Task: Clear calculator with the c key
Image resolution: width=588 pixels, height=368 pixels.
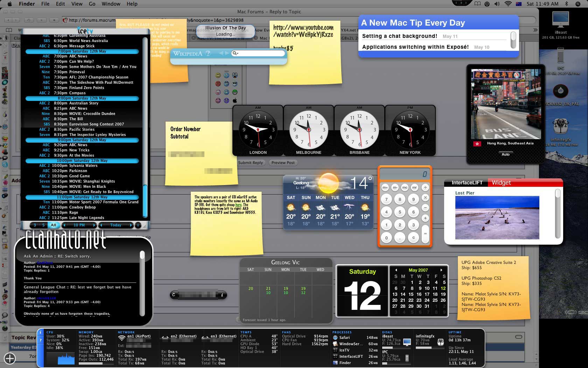Action: coord(413,238)
